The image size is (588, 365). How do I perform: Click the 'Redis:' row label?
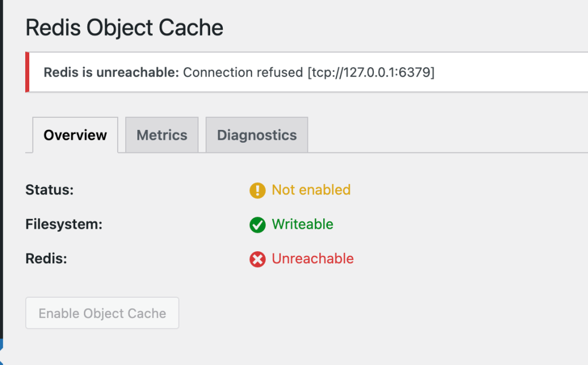[47, 259]
